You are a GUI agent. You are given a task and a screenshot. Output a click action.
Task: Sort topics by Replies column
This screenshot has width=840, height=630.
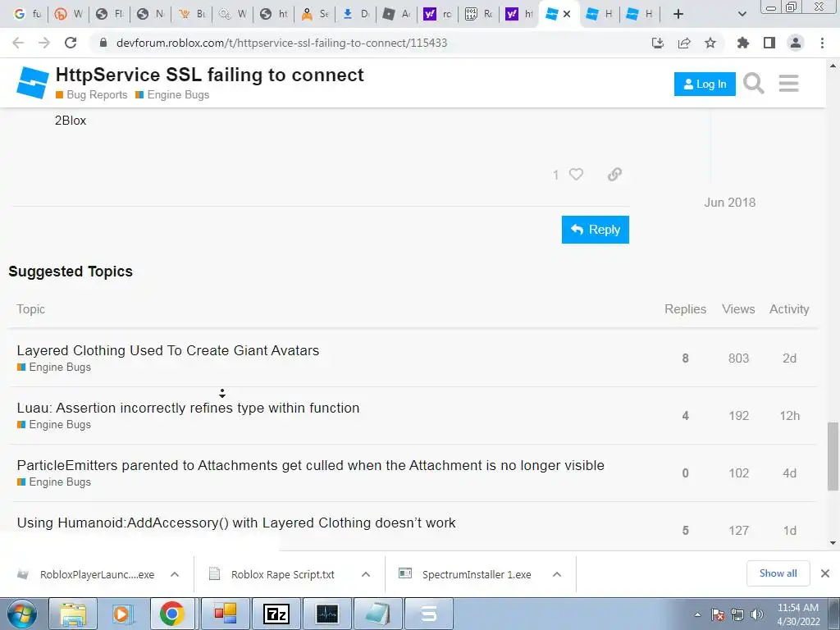[x=685, y=309]
